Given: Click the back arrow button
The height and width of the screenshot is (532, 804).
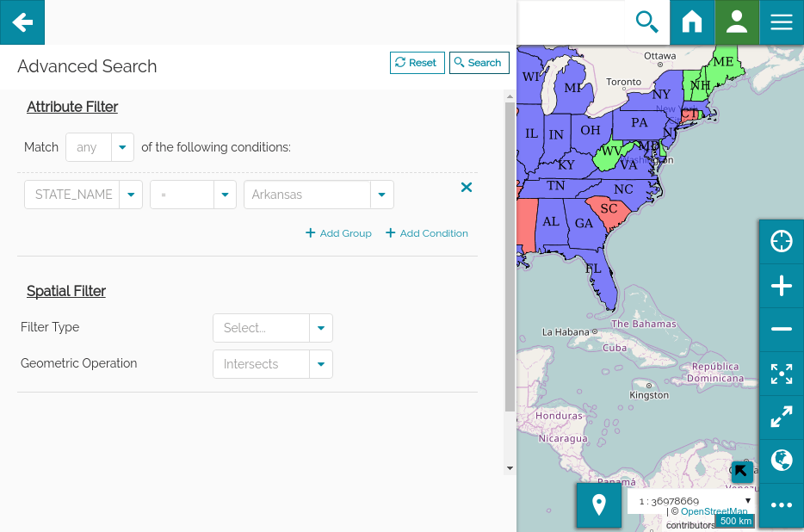Looking at the screenshot, I should tap(22, 22).
